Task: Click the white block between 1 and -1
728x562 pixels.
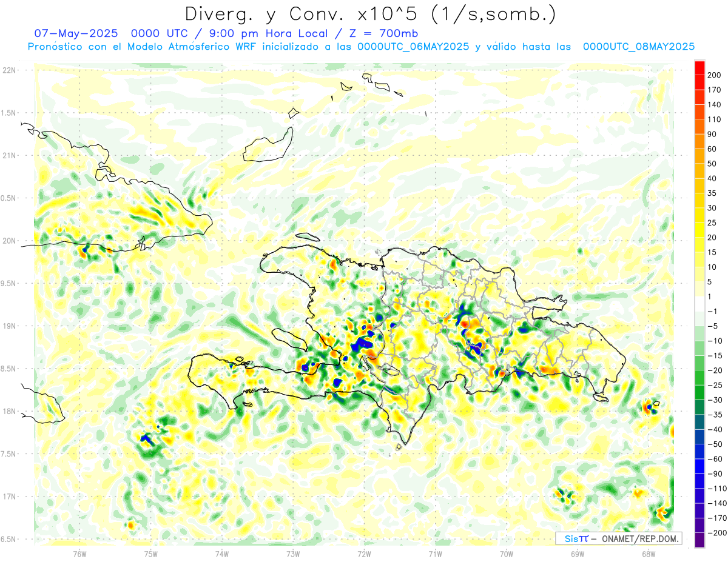Action: tap(699, 304)
